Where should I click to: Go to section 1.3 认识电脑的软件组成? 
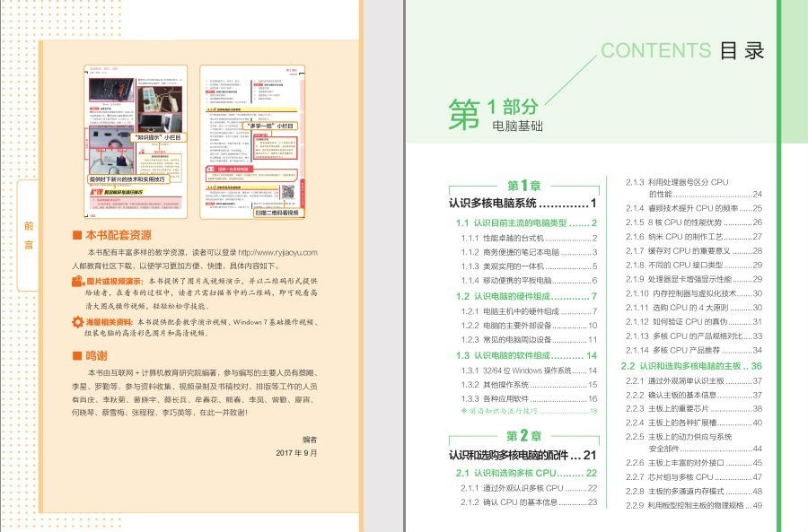point(526,355)
